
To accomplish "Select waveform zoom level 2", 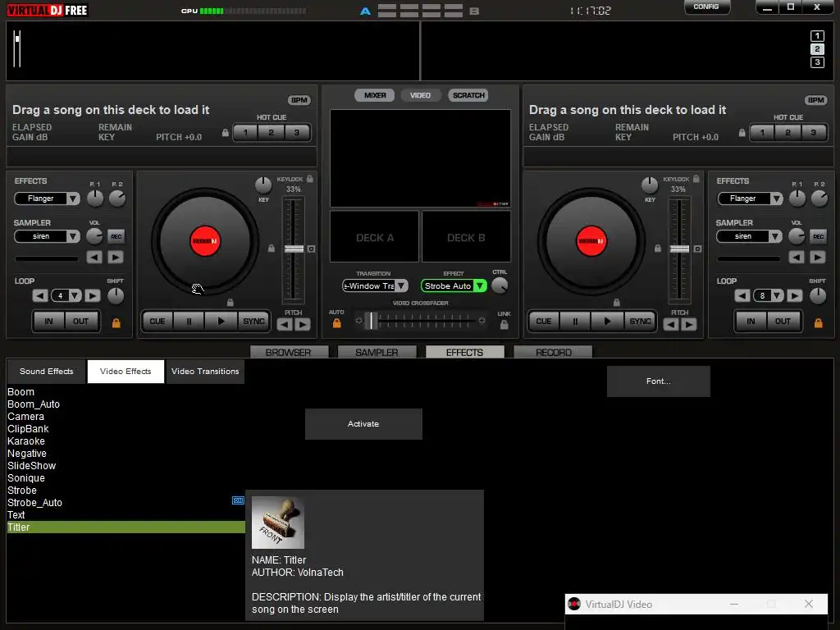I will tap(817, 49).
